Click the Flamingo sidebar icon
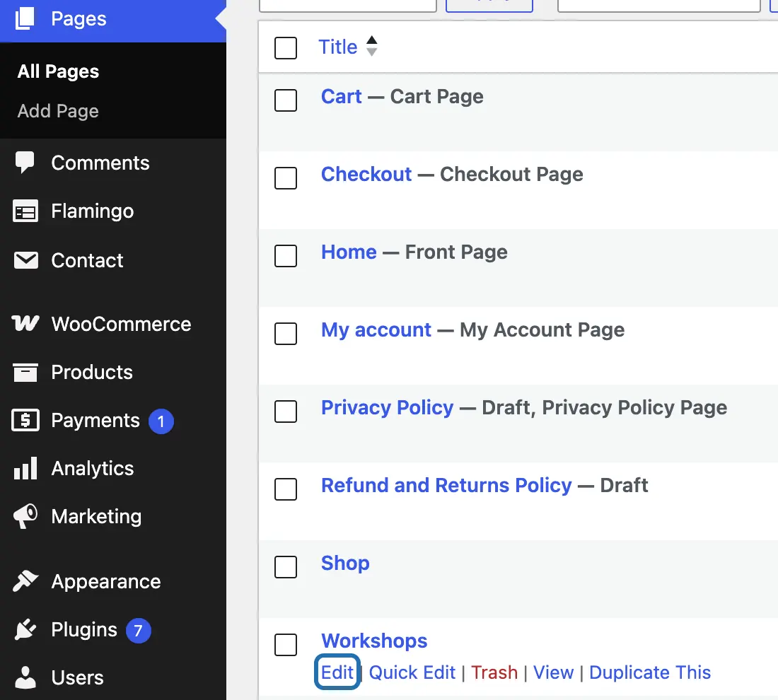This screenshot has height=700, width=778. pyautogui.click(x=25, y=211)
